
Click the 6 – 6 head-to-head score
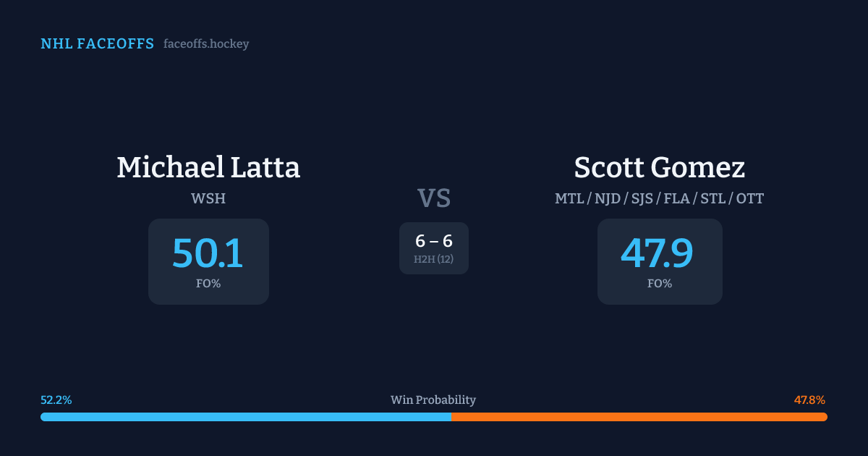pyautogui.click(x=434, y=241)
